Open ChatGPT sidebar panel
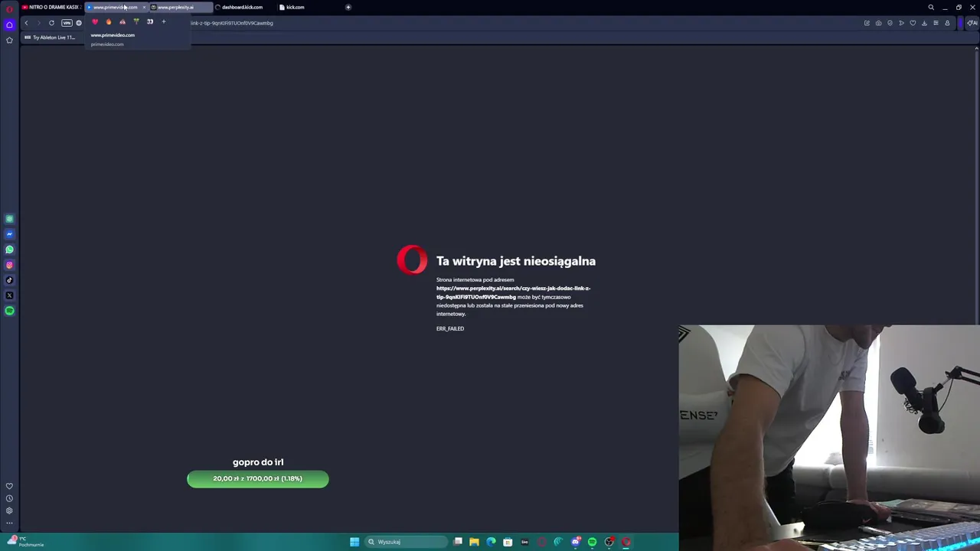The height and width of the screenshot is (551, 980). pyautogui.click(x=9, y=219)
